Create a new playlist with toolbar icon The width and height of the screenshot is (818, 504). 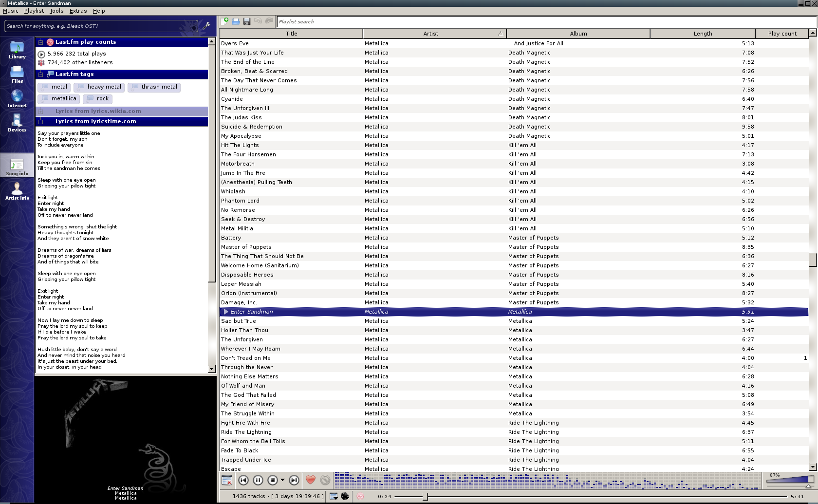pyautogui.click(x=225, y=21)
